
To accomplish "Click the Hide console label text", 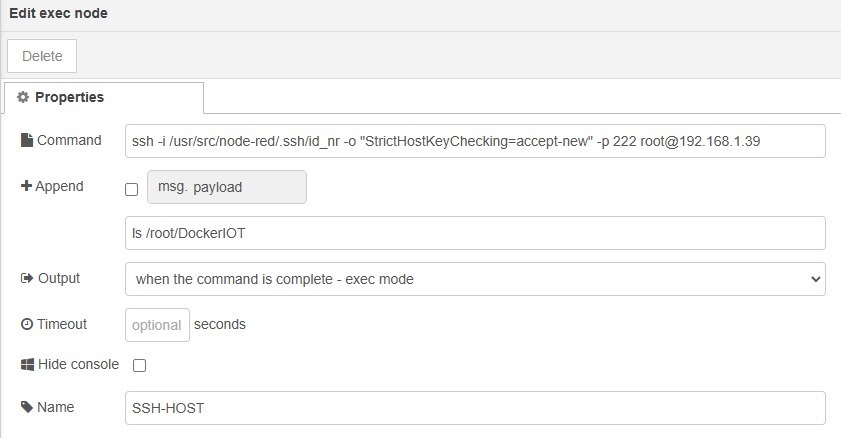I will click(78, 365).
